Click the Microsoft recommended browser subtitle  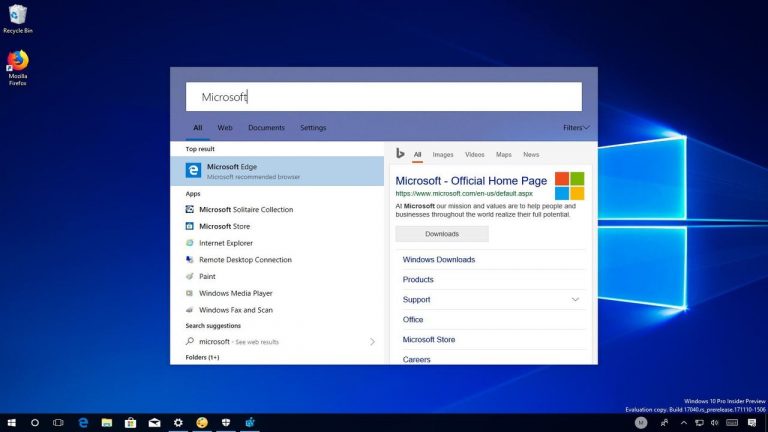tap(253, 177)
